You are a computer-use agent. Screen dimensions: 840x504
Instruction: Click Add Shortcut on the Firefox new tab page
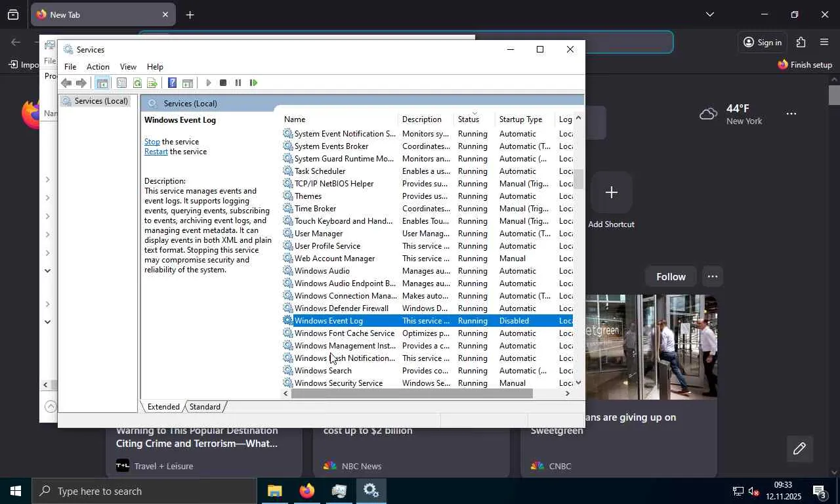[x=611, y=200]
